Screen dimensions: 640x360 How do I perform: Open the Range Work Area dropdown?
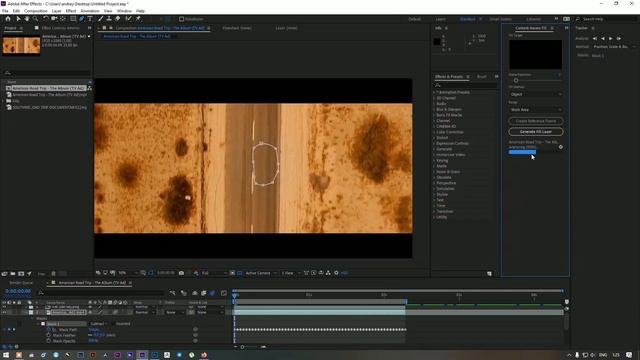click(536, 110)
